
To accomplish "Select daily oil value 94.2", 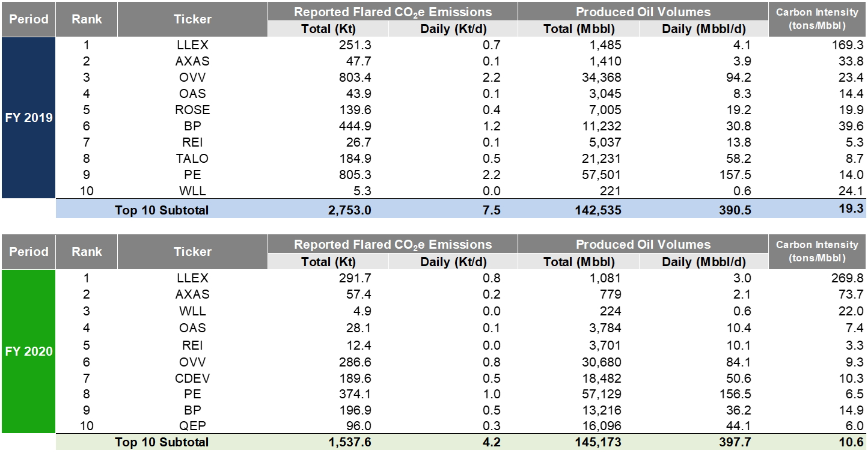I will (x=739, y=78).
